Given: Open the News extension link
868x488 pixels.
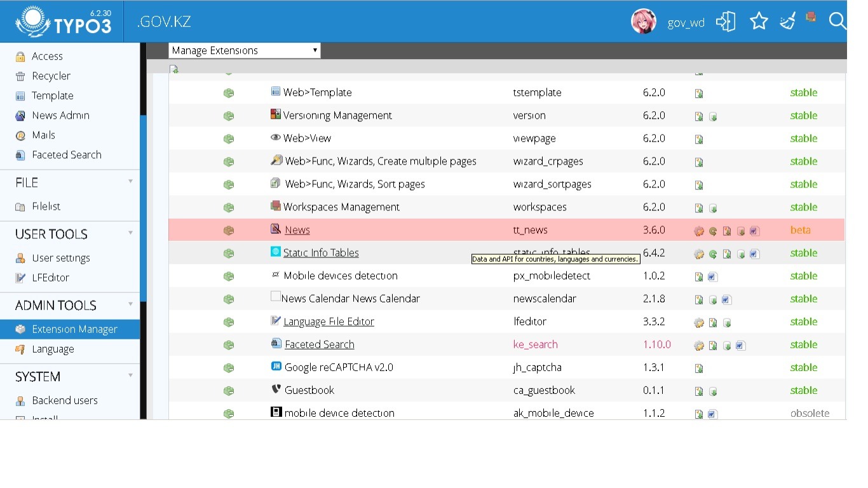Looking at the screenshot, I should 297,230.
